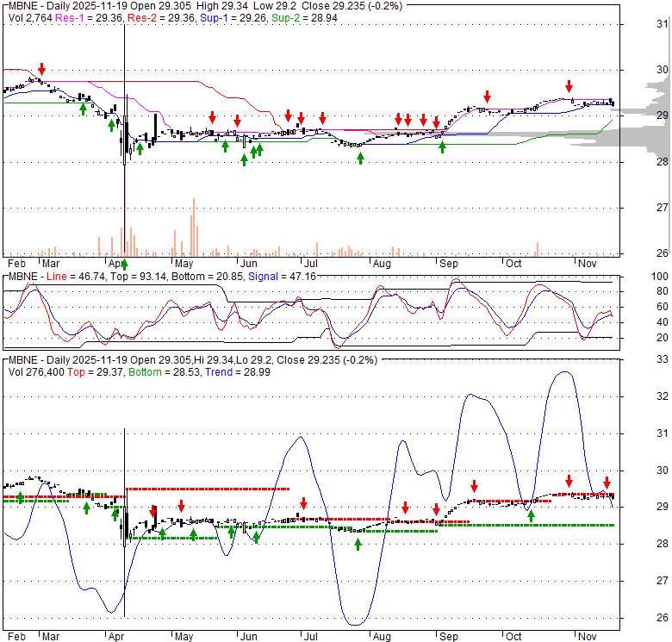Viewport: 672px width, 642px height.
Task: Click the red arrow in mid-September on the top chart
Action: pos(488,97)
